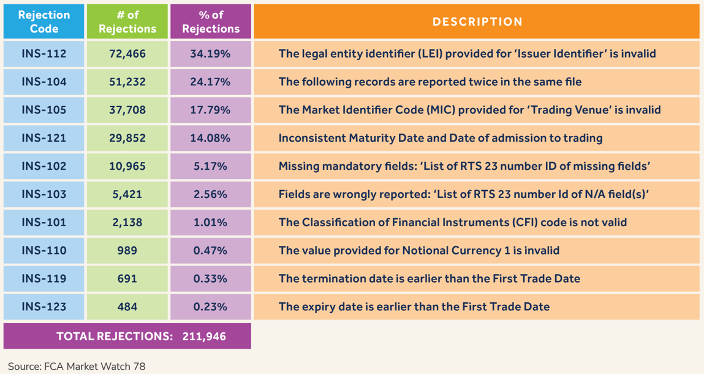The image size is (704, 374).
Task: Click the orange DESCRIPTION header
Action: (x=477, y=22)
